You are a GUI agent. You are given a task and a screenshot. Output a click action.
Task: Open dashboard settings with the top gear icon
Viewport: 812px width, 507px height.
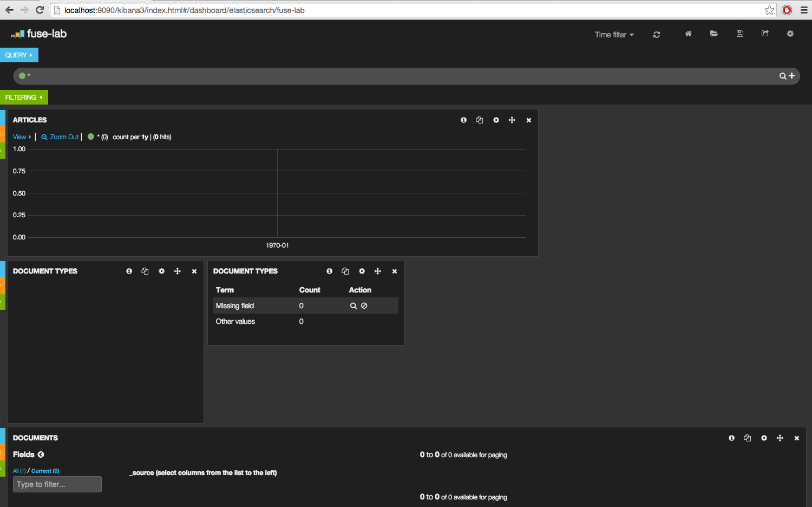pyautogui.click(x=790, y=34)
